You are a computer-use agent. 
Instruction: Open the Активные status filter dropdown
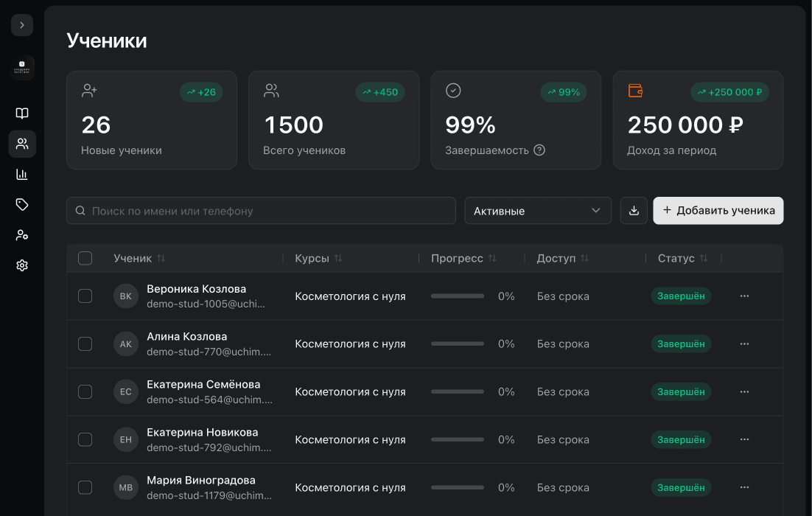pos(538,211)
